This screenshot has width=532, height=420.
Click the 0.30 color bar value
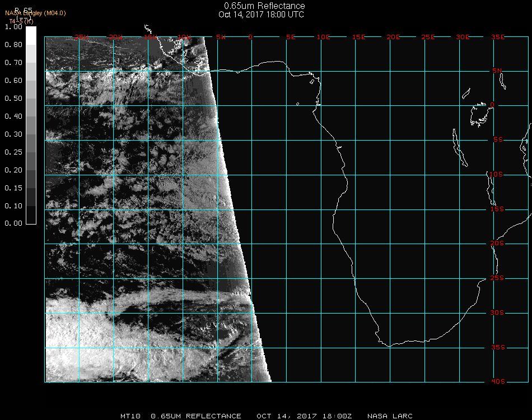(x=13, y=134)
